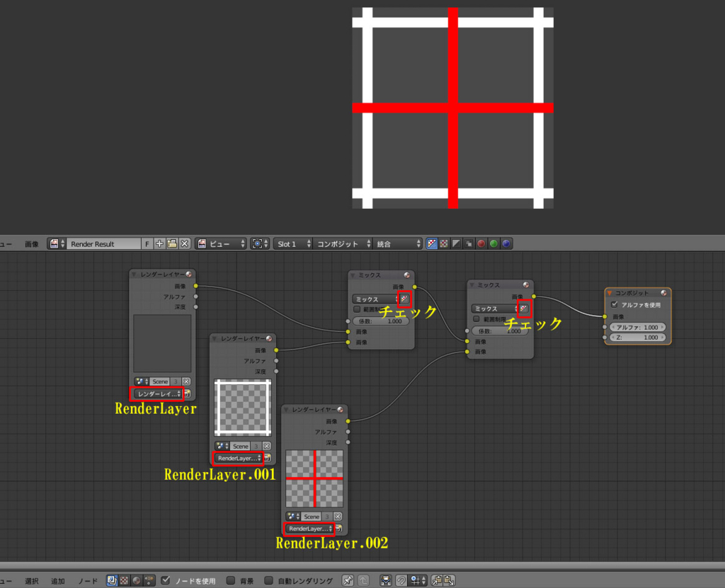Open the 統合 pass dropdown

[398, 243]
